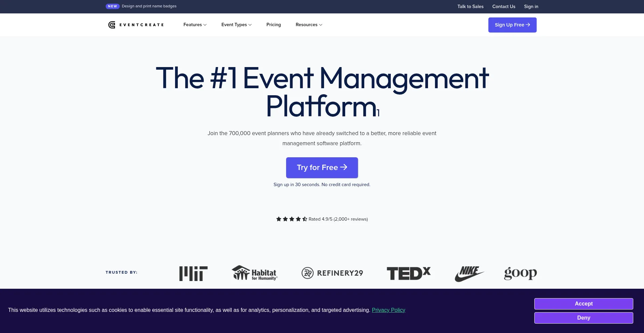Click the Refinery29 logo
This screenshot has width=644, height=333.
pos(332,273)
